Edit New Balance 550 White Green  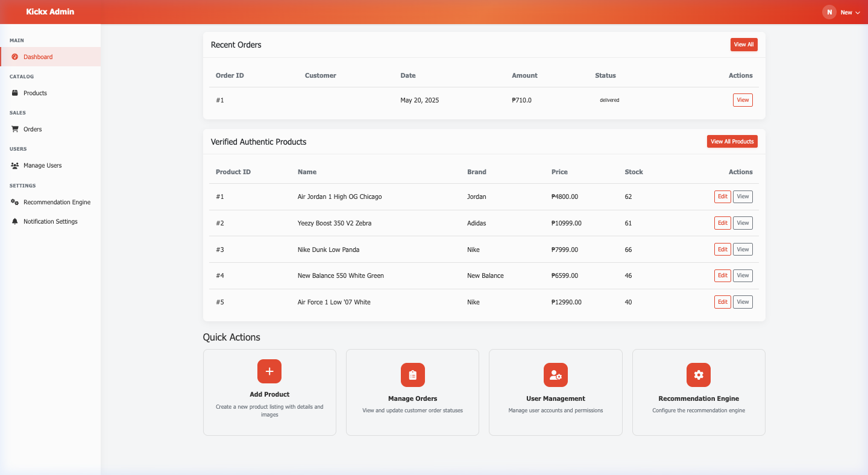(723, 275)
